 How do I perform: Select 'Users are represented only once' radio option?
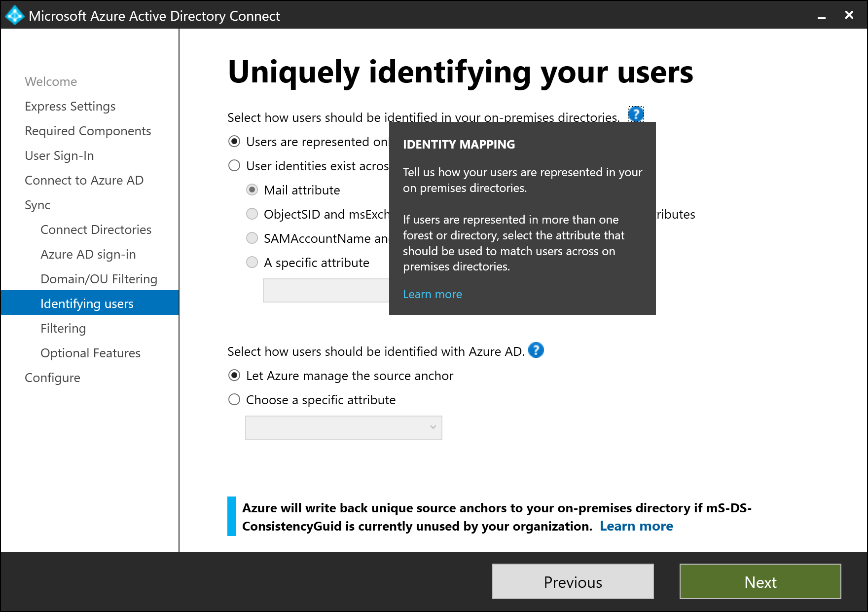tap(234, 142)
